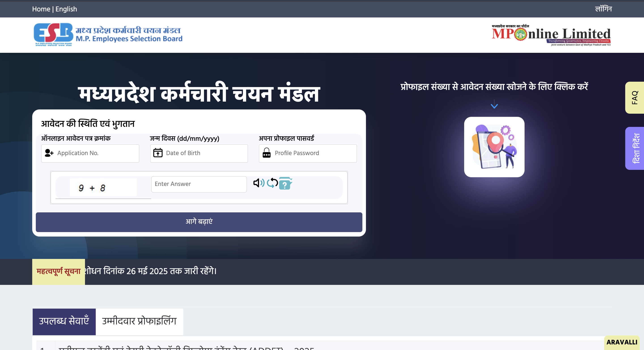Click the MPOnline Limited logo
644x350 pixels.
click(x=551, y=35)
